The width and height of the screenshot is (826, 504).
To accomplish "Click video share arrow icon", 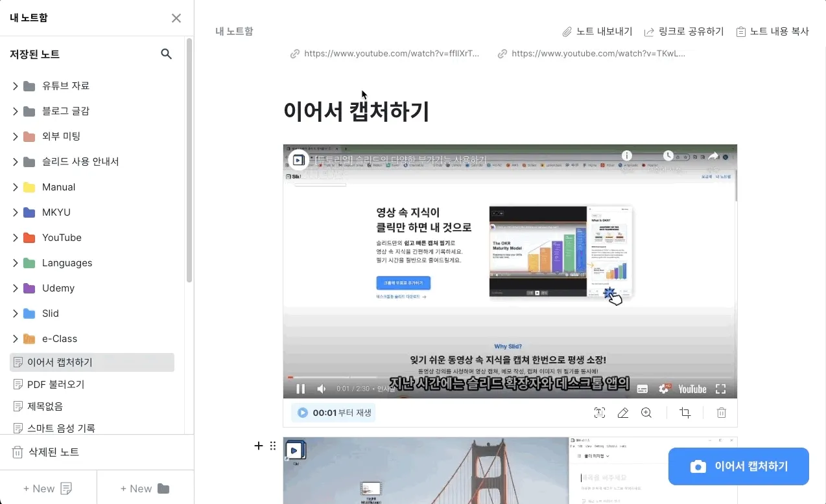I will 713,155.
